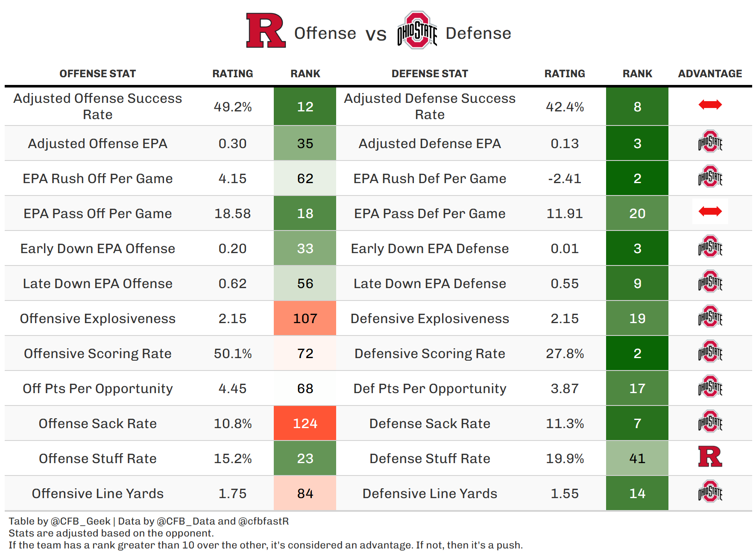This screenshot has width=756, height=560.
Task: Click the red push arrow in EPA Pass row
Action: click(710, 211)
